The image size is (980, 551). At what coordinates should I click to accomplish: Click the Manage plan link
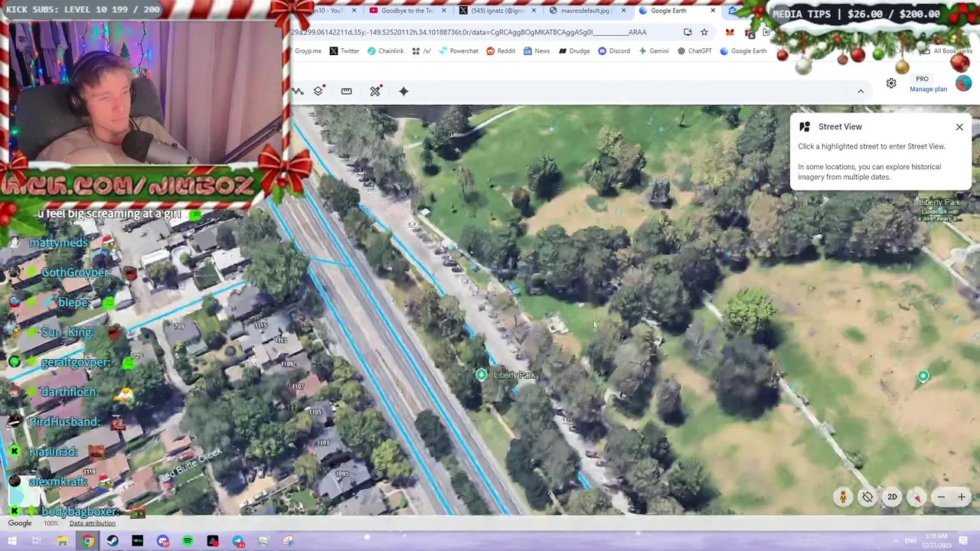pyautogui.click(x=928, y=90)
